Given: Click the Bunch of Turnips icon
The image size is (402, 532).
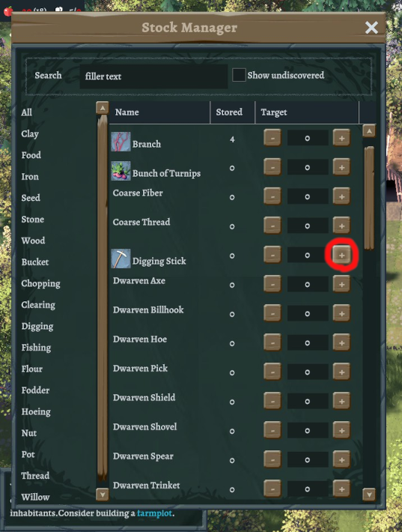Looking at the screenshot, I should pos(121,171).
